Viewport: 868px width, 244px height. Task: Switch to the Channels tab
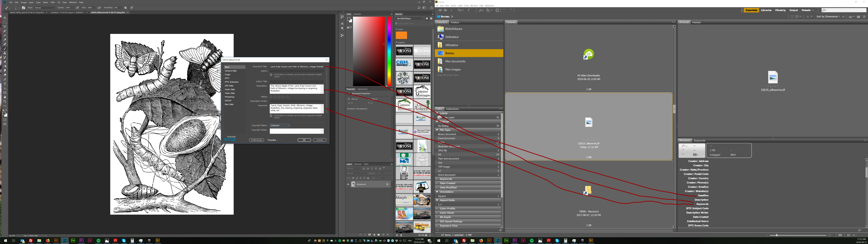click(x=358, y=164)
